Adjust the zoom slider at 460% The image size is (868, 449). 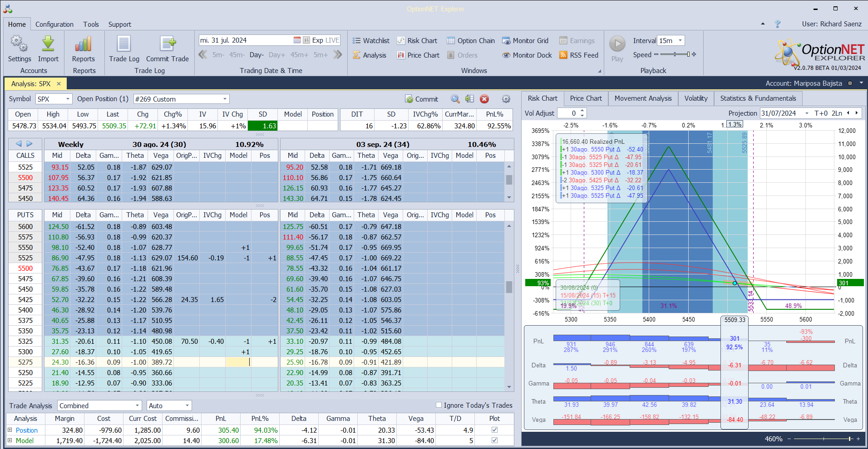tap(823, 439)
